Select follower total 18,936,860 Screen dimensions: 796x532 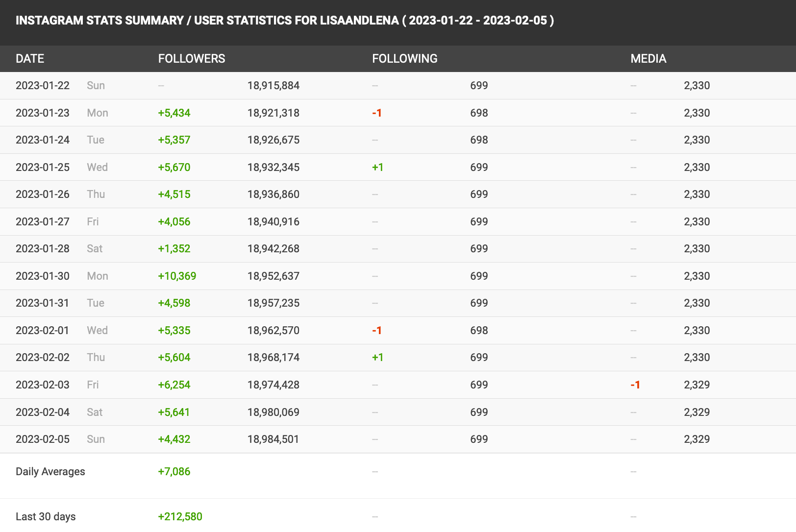coord(274,194)
